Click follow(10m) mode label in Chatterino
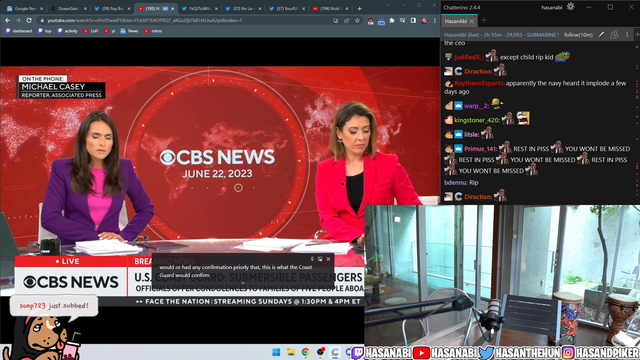 (x=578, y=35)
